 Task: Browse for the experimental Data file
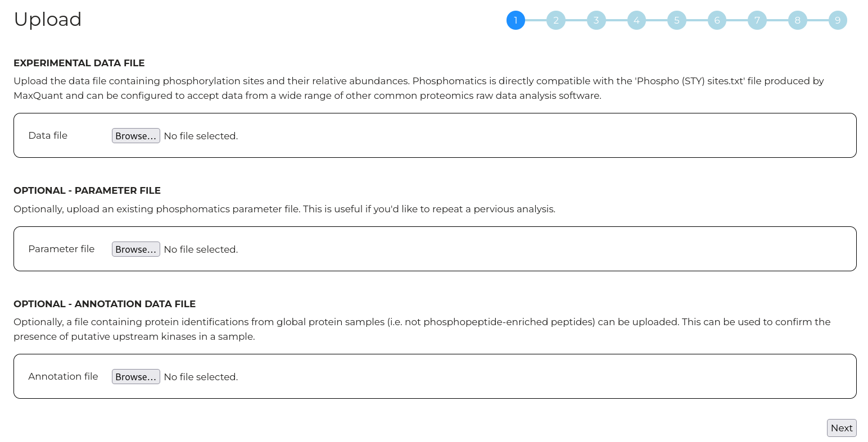pos(136,136)
